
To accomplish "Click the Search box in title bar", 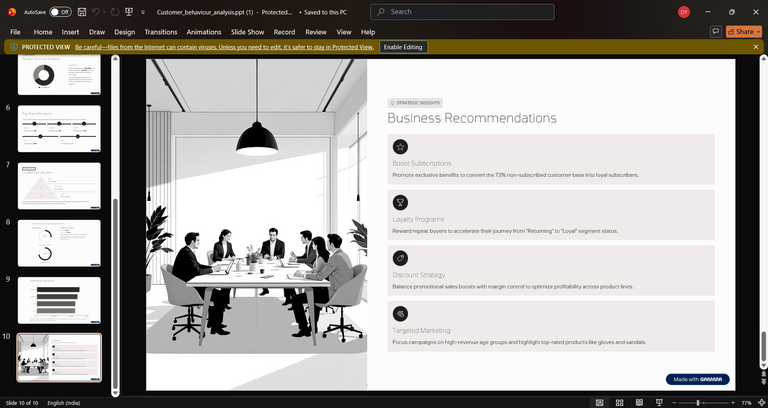I will coord(462,12).
